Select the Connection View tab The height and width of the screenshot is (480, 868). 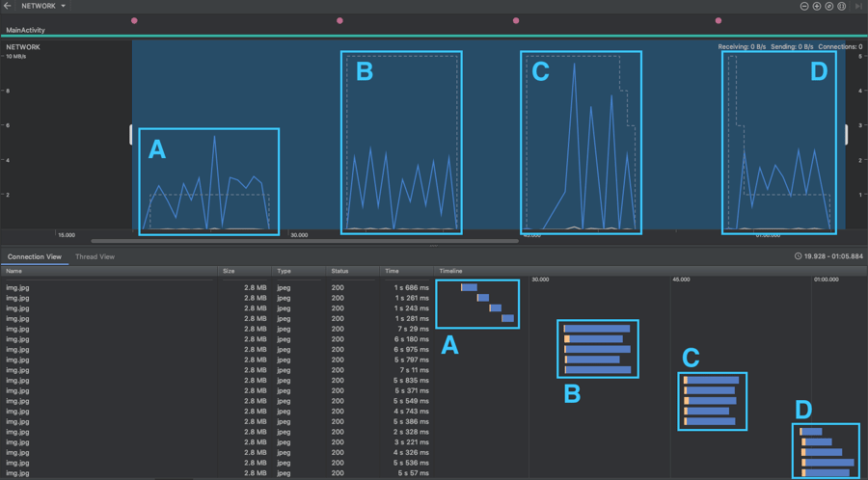coord(35,256)
